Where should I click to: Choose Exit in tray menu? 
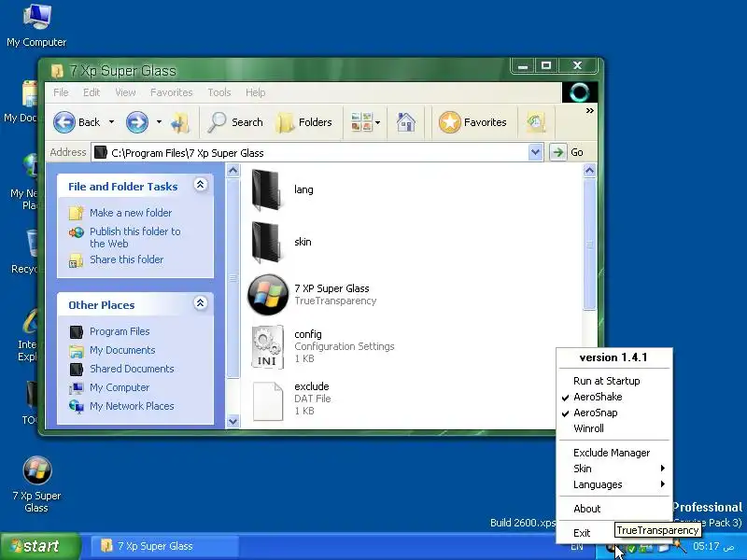click(x=582, y=533)
